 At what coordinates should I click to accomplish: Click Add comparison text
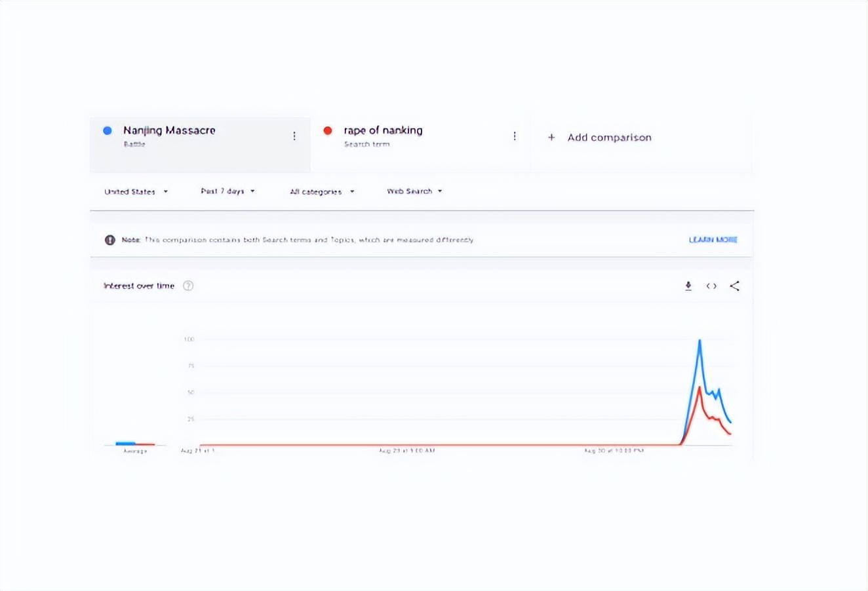[x=610, y=138]
